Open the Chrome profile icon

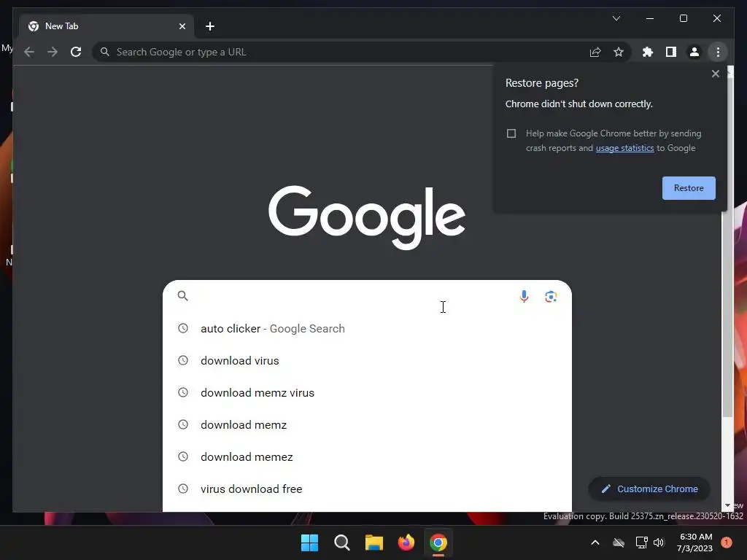(694, 52)
